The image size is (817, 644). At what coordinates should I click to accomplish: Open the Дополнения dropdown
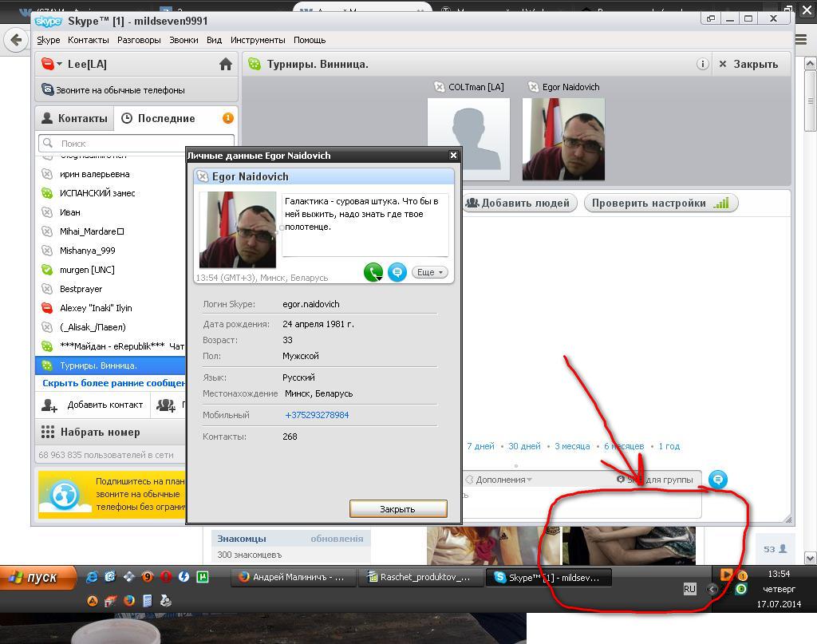coord(499,480)
